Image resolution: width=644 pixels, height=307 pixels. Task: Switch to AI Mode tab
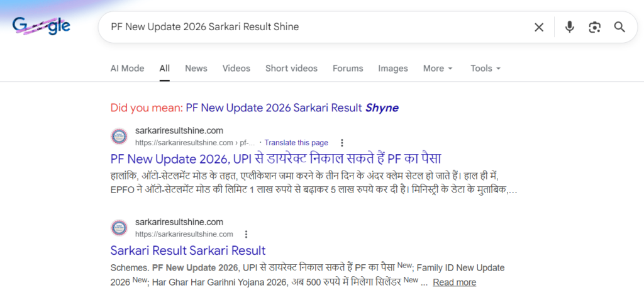click(x=127, y=69)
